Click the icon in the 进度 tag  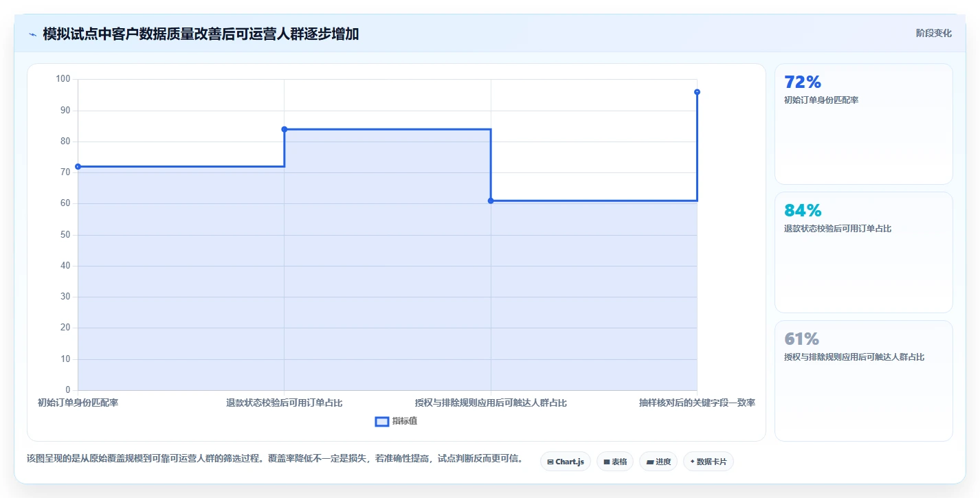tap(649, 462)
